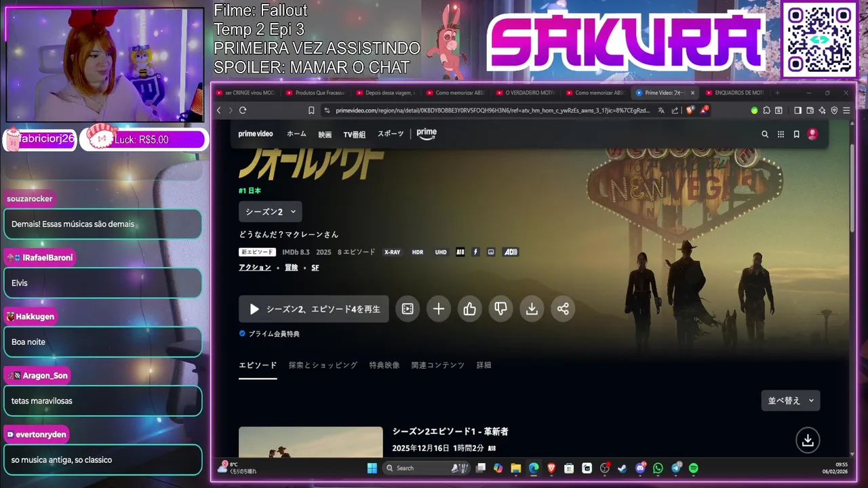Open Prime Video watchlist bookmark icon

[x=797, y=134]
